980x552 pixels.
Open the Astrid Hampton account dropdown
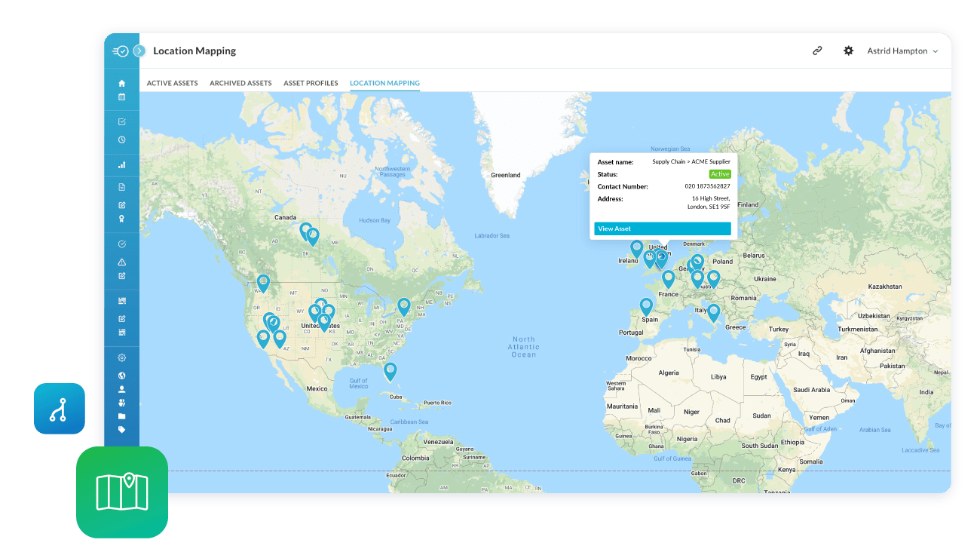pos(902,51)
